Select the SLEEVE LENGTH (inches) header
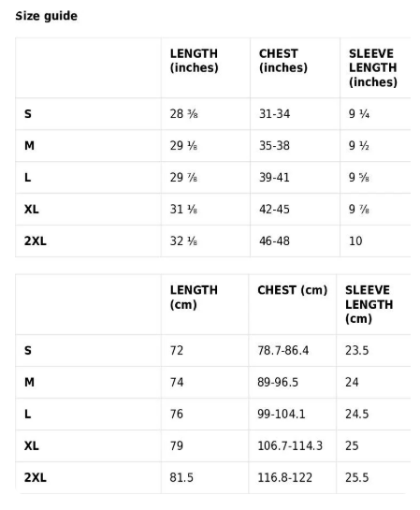420x510 pixels. coord(373,67)
